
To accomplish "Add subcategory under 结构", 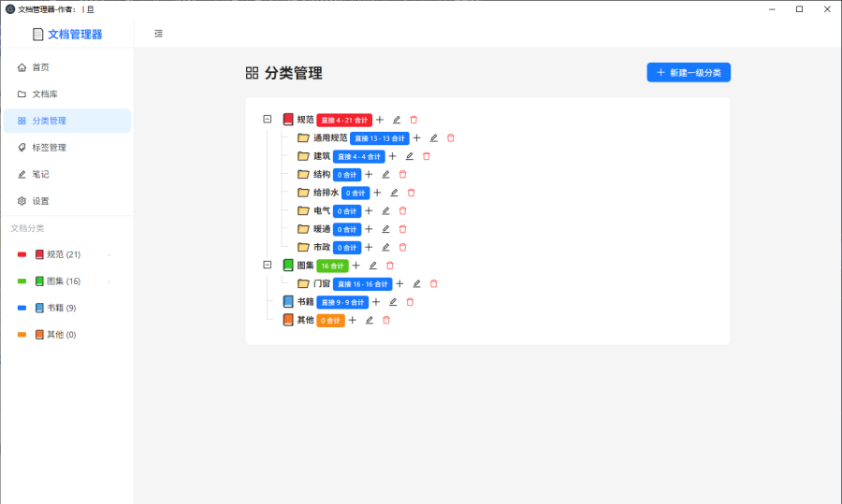I will point(369,175).
